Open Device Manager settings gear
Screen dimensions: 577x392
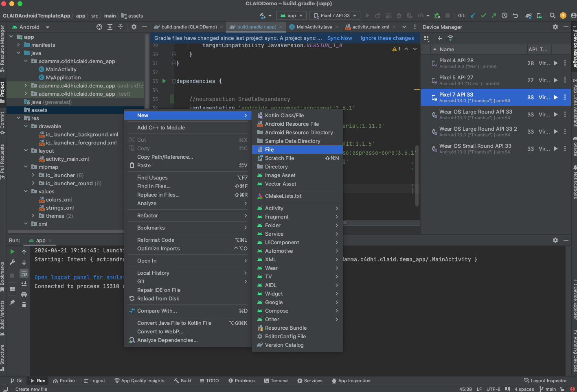(x=555, y=27)
